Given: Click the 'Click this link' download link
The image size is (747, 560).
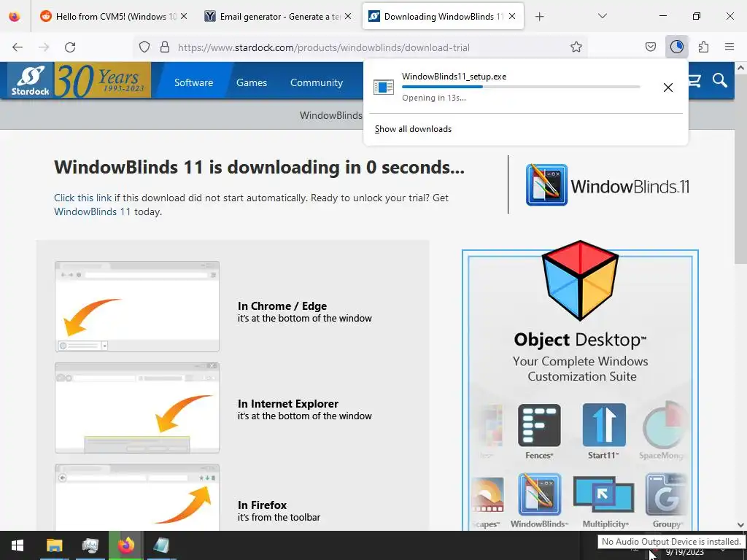Looking at the screenshot, I should tap(82, 198).
